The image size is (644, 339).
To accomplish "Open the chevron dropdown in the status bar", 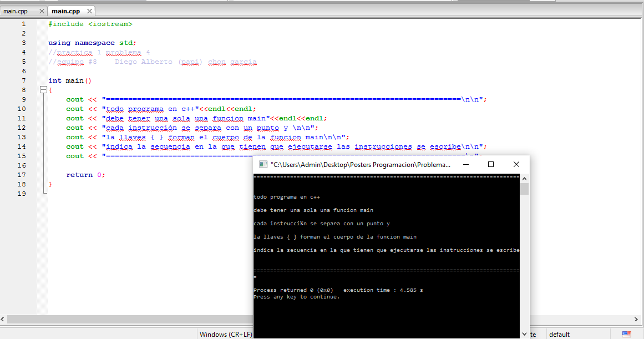I will (x=524, y=334).
